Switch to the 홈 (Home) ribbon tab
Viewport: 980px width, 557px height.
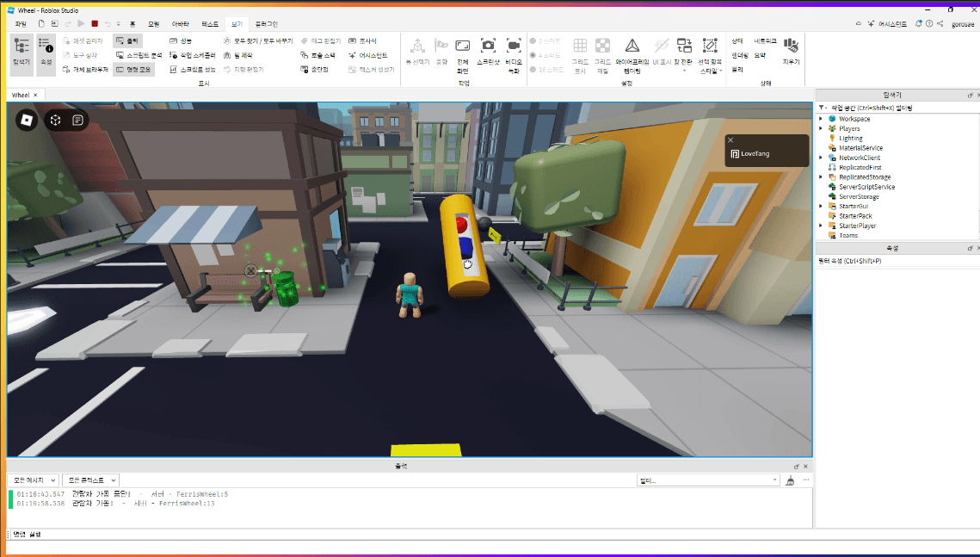click(x=133, y=24)
